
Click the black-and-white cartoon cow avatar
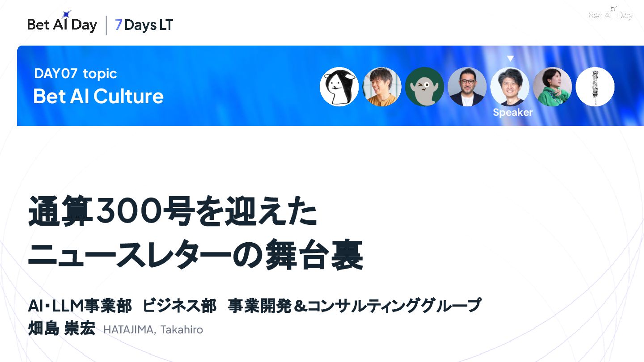[x=339, y=87]
